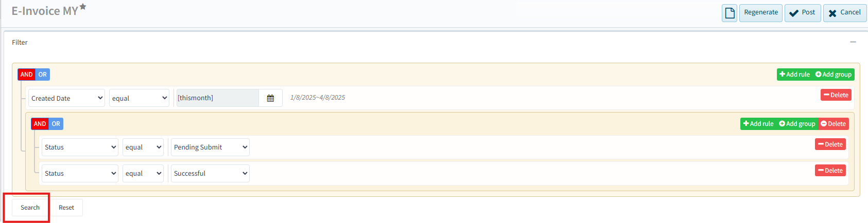The image size is (868, 223).
Task: Open the Created Date field dropdown
Action: tap(66, 98)
